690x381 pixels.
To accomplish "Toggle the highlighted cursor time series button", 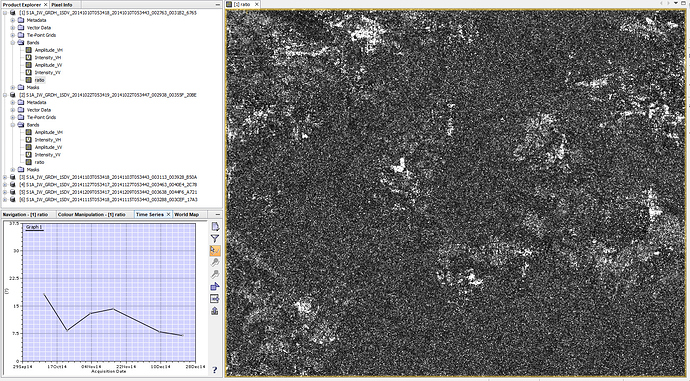I will click(x=215, y=250).
